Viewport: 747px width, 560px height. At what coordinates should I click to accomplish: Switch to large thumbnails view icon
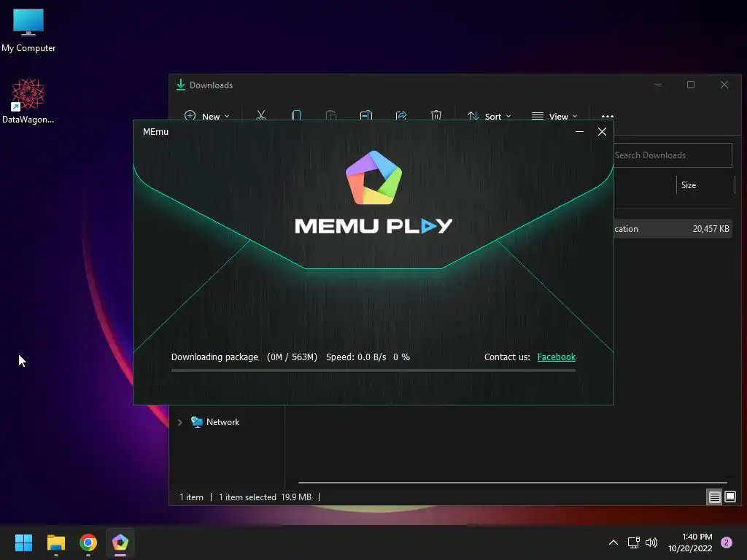tap(729, 497)
